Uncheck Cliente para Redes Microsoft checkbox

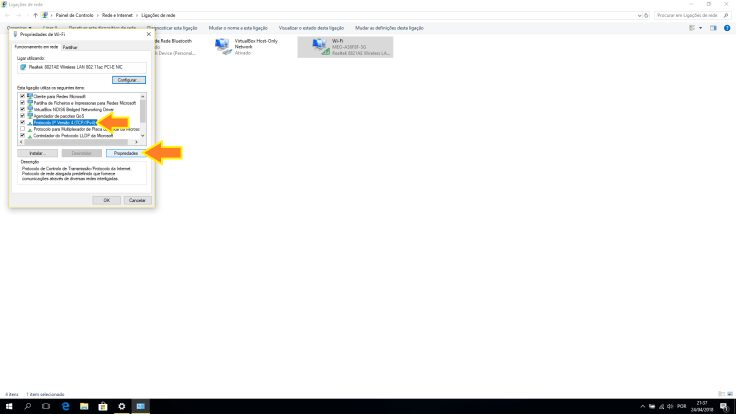point(22,95)
